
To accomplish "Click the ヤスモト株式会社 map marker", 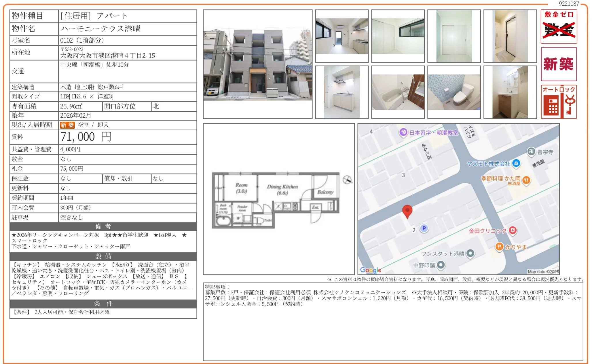I will 516,163.
